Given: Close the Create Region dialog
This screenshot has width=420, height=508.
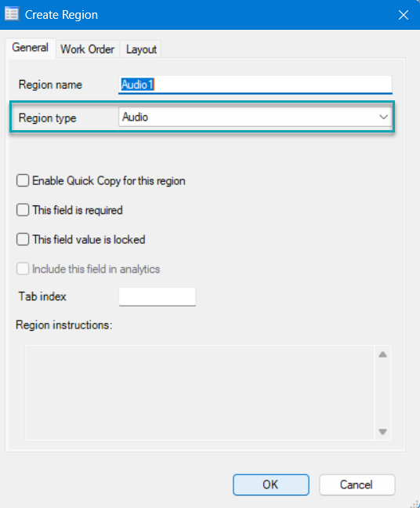Looking at the screenshot, I should (x=404, y=15).
